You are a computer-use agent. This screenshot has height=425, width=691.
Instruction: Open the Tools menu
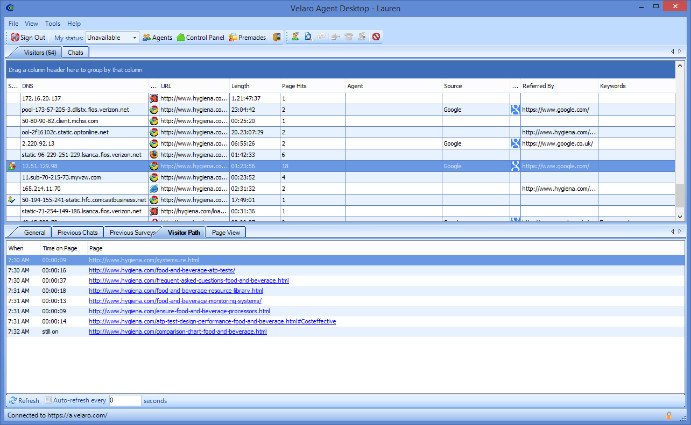[52, 23]
